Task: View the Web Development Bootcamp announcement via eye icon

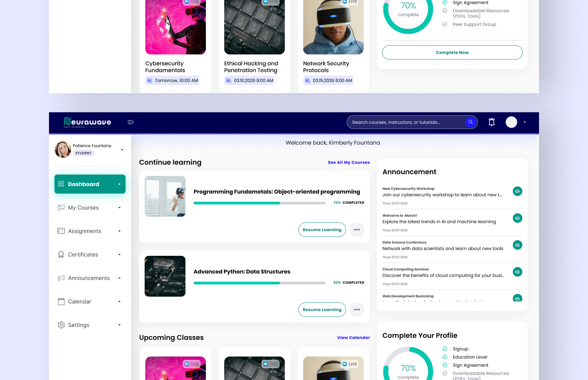Action: tap(518, 298)
